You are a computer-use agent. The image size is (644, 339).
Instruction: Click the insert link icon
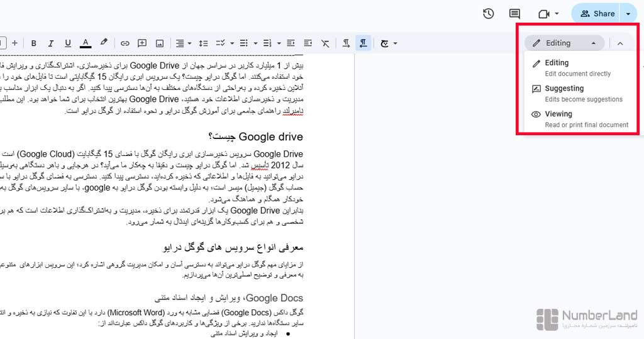pos(125,43)
